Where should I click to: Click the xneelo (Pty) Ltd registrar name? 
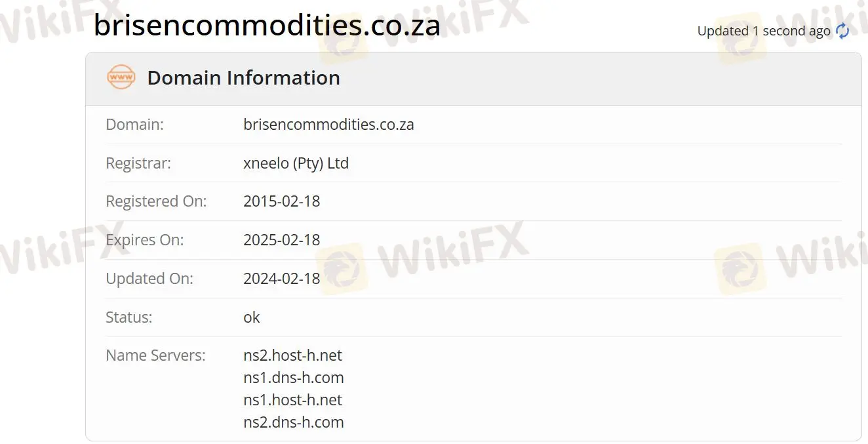pos(296,163)
